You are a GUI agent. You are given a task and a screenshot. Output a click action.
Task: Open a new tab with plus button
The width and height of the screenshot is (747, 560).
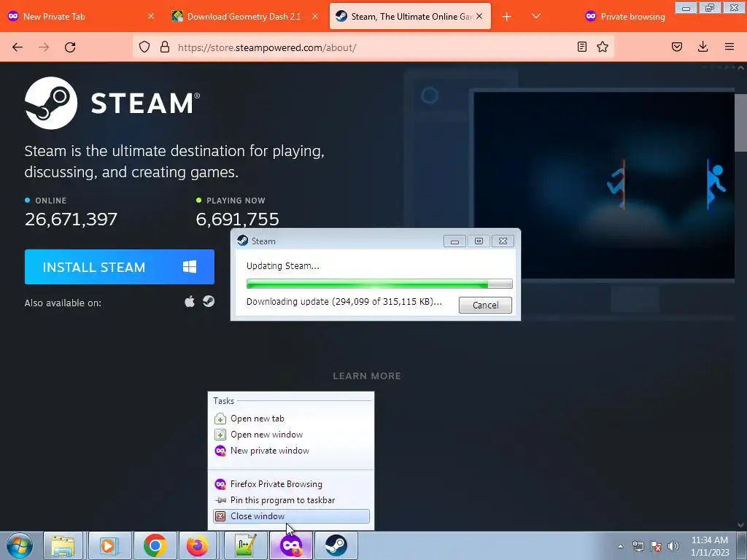click(x=507, y=17)
